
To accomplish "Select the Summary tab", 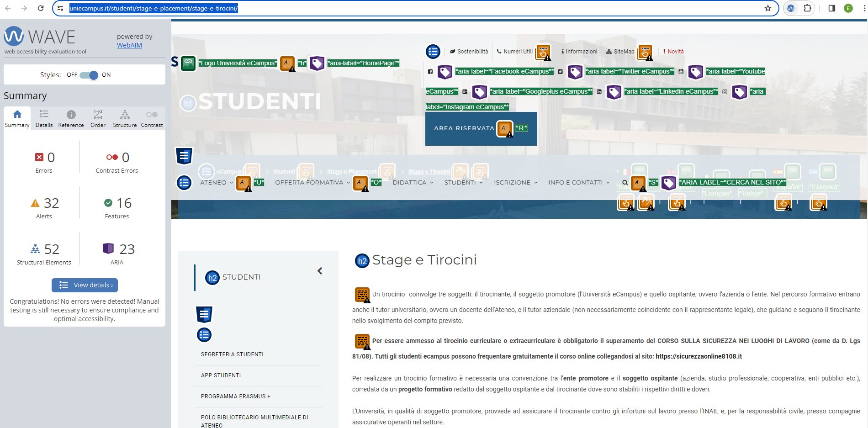I will [x=17, y=119].
